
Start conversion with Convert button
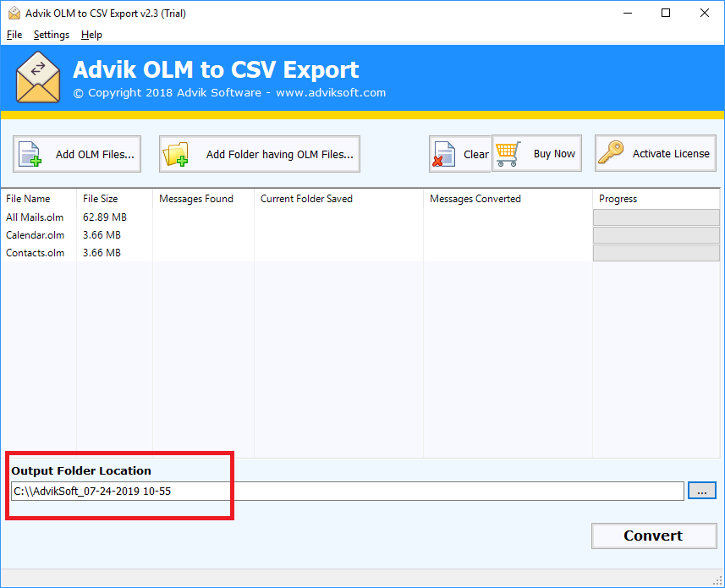coord(654,536)
